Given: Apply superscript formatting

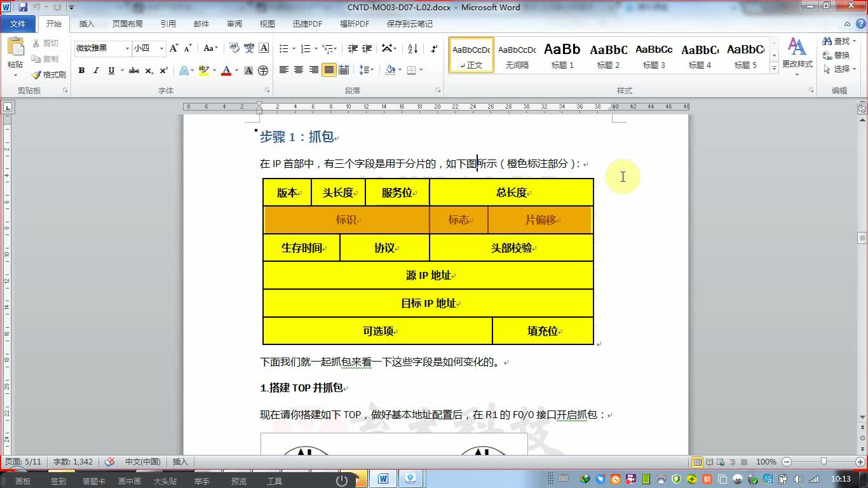Looking at the screenshot, I should point(163,71).
